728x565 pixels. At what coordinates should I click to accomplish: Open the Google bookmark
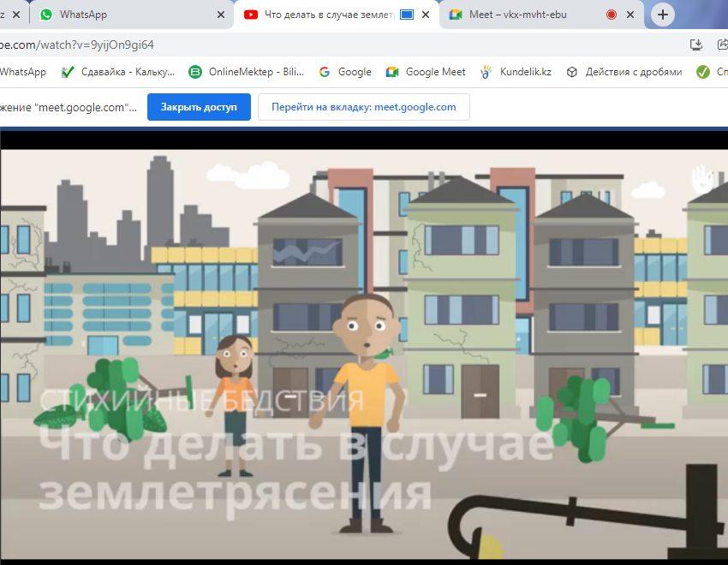[344, 72]
